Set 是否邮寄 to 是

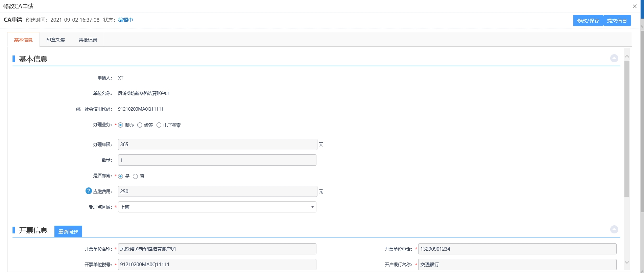point(121,176)
